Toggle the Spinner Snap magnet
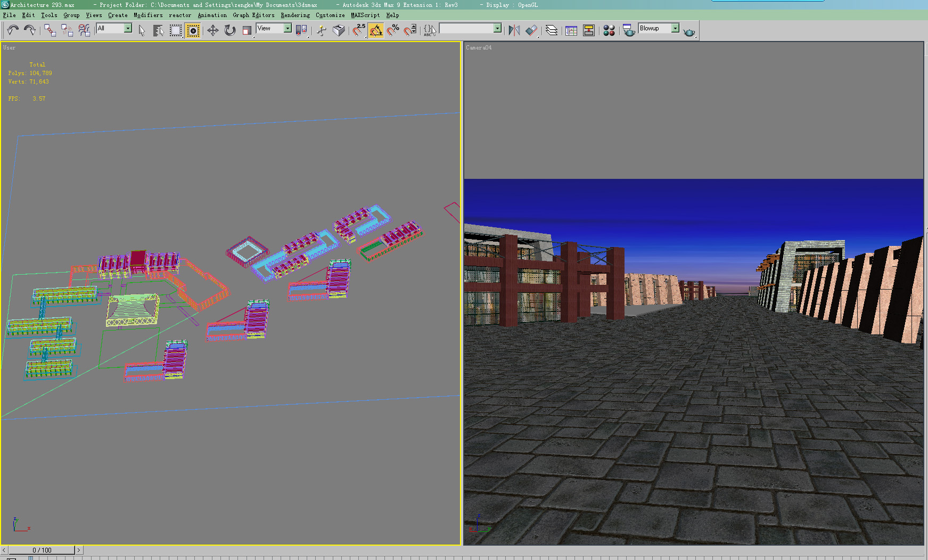 410,30
